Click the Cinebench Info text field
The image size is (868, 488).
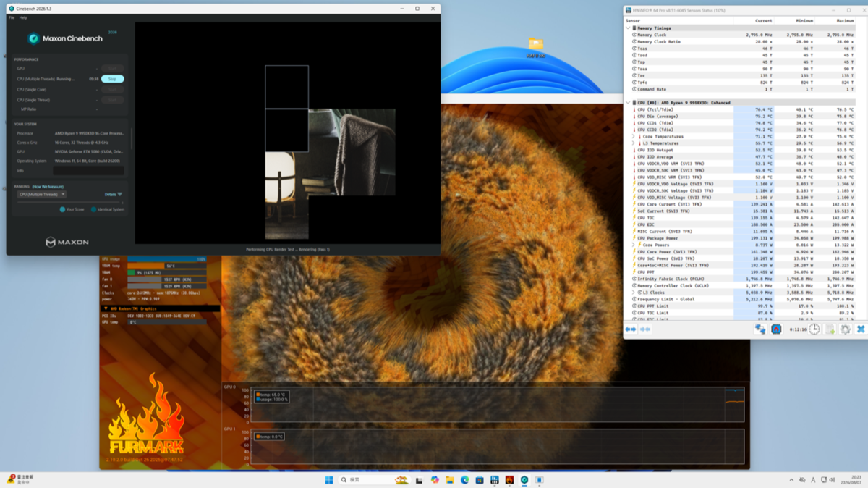[x=88, y=171]
